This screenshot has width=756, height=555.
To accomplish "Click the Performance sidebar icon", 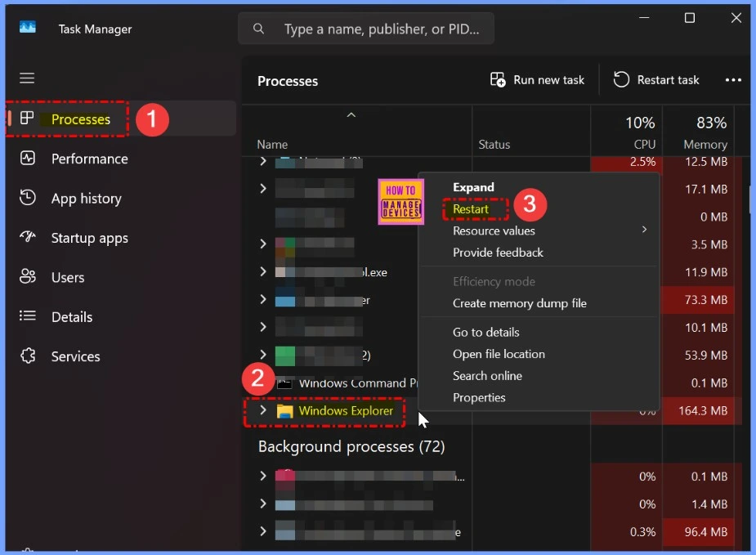I will click(28, 158).
